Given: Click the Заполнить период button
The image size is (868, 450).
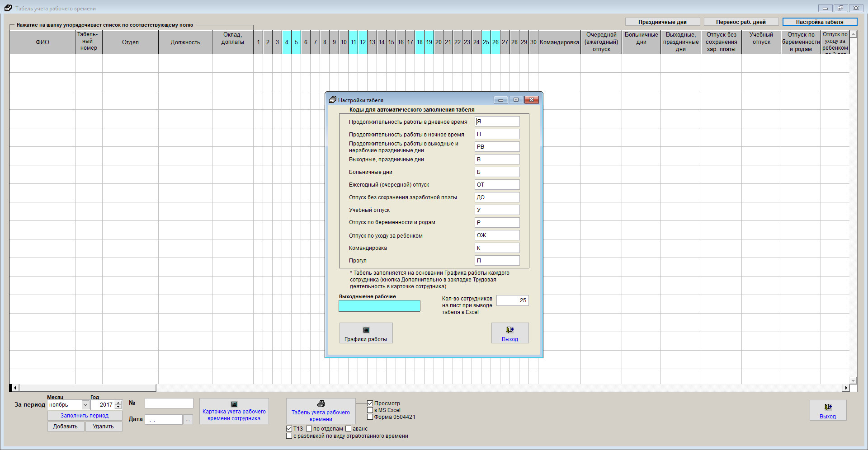Looking at the screenshot, I should point(85,416).
